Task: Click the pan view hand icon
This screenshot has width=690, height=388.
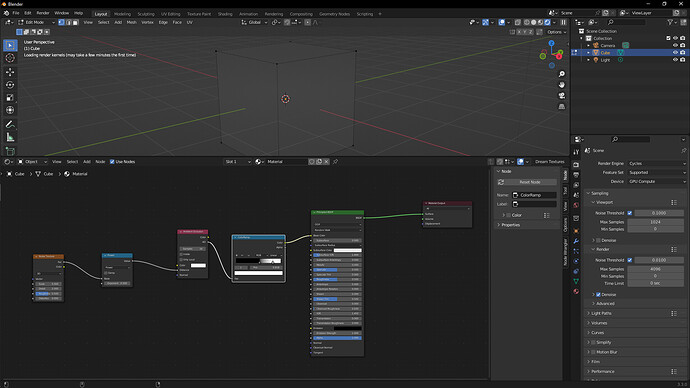Action: [x=562, y=84]
